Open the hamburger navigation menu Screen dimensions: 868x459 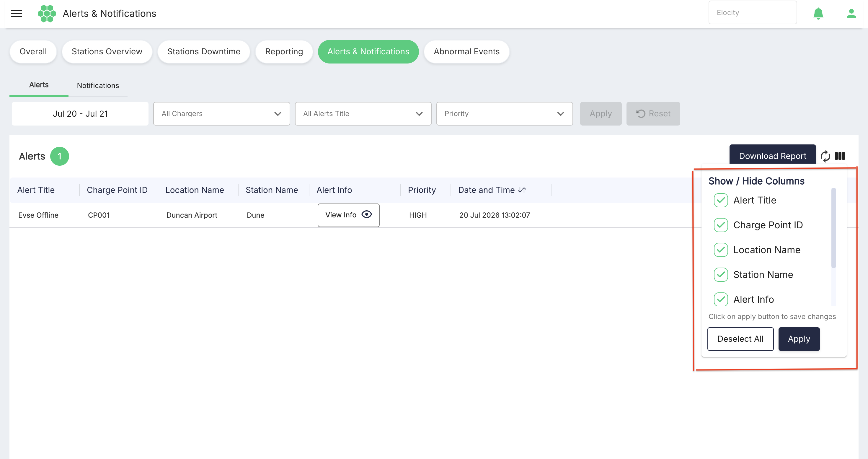17,14
